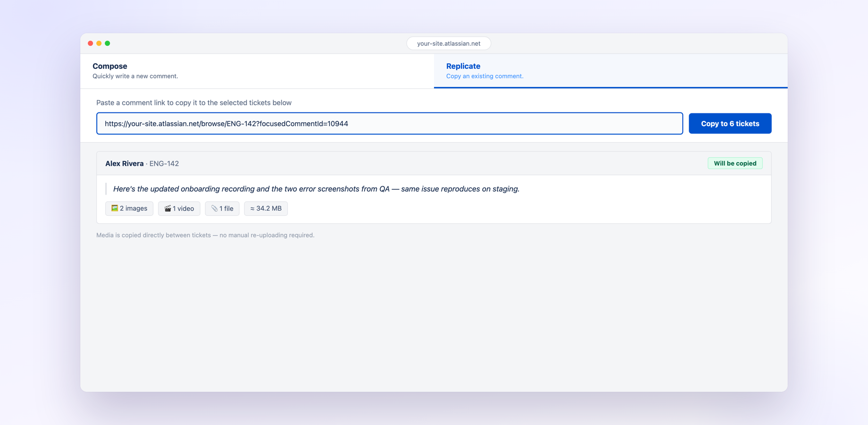Click the comment link input field
The image size is (868, 425).
point(390,123)
